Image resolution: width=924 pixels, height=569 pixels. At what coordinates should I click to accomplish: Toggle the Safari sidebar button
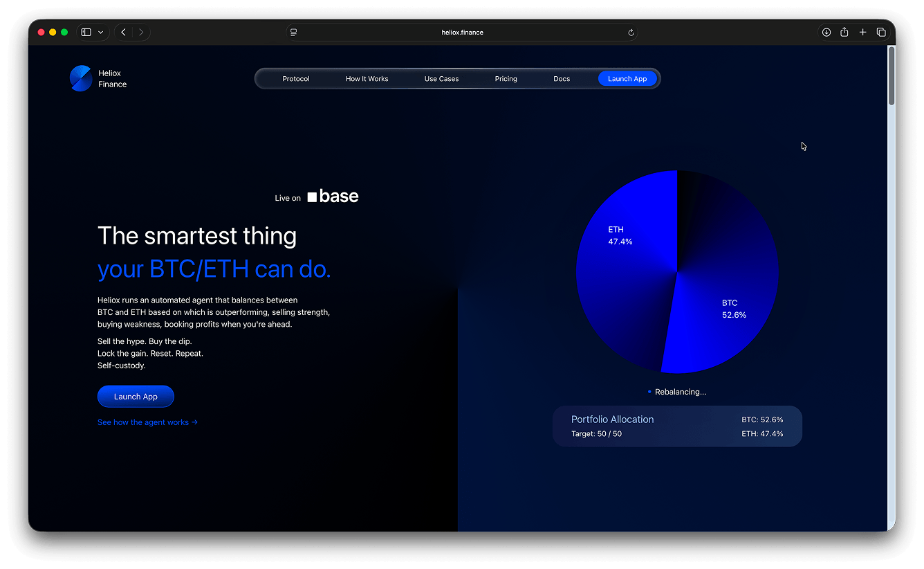tap(86, 32)
